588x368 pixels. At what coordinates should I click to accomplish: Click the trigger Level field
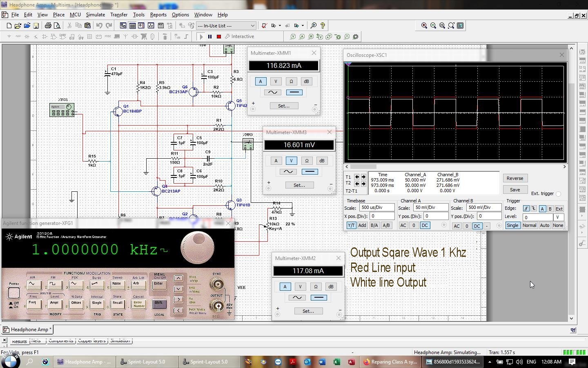[x=538, y=218]
